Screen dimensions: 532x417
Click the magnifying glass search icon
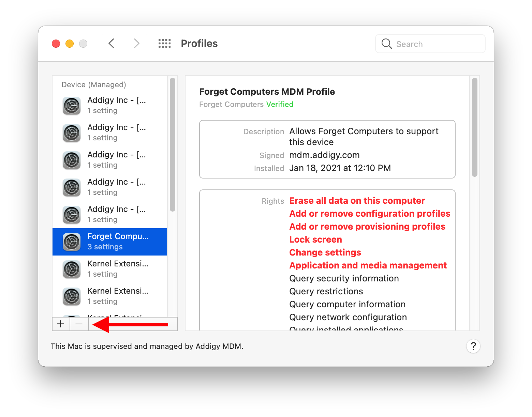tap(387, 44)
